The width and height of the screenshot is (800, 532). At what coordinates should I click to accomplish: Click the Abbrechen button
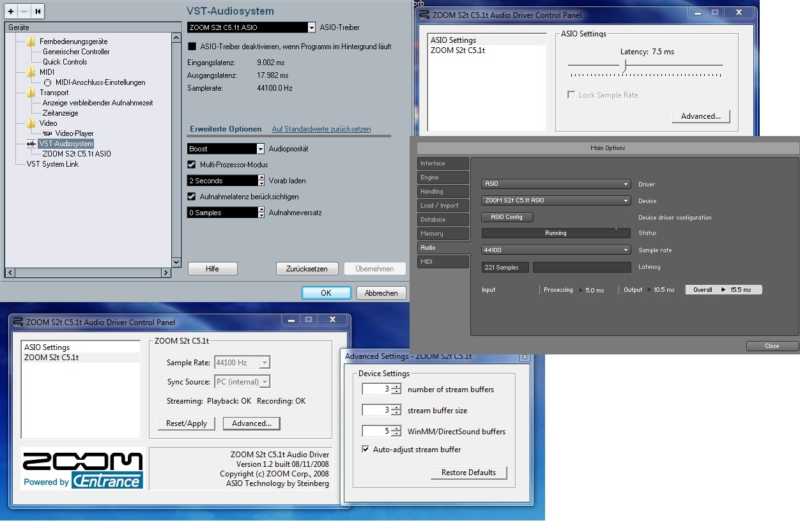point(381,293)
